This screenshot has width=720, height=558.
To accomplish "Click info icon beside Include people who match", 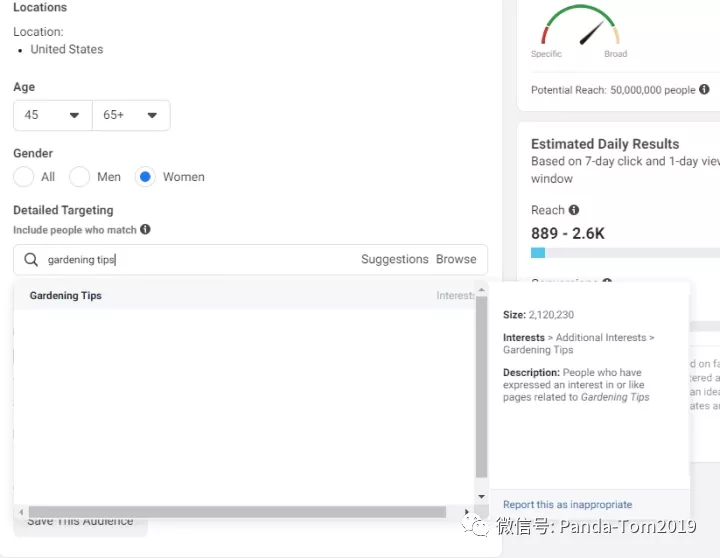I will [x=145, y=229].
